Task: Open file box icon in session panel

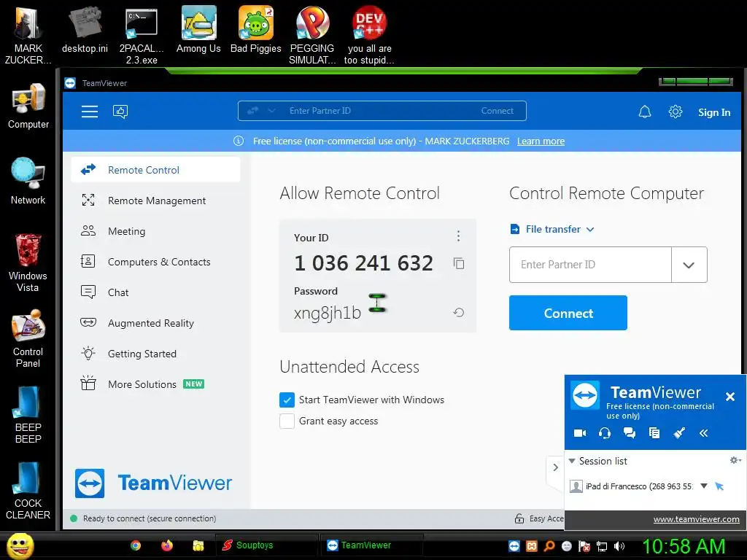Action: pos(654,433)
